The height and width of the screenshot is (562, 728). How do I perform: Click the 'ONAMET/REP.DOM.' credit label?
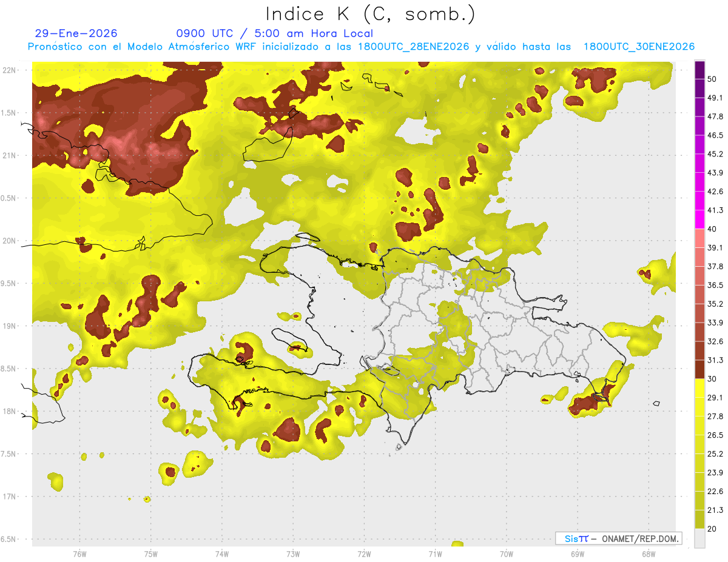pyautogui.click(x=638, y=538)
